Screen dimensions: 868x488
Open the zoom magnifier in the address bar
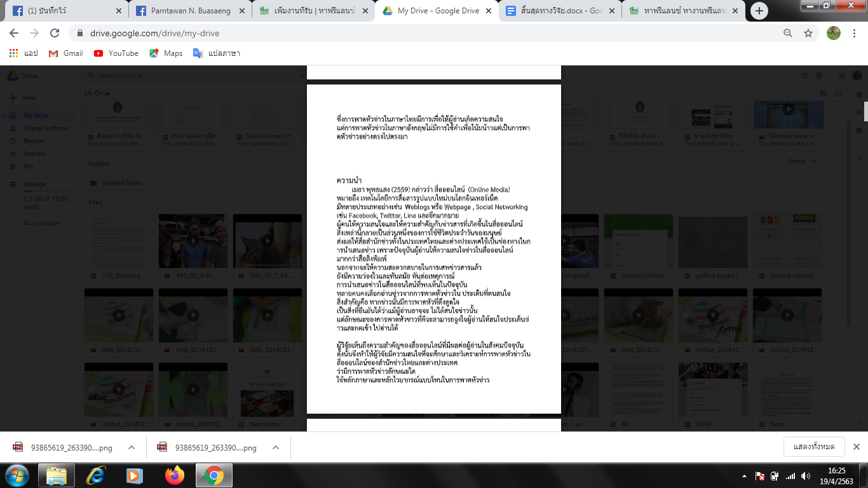tap(788, 33)
